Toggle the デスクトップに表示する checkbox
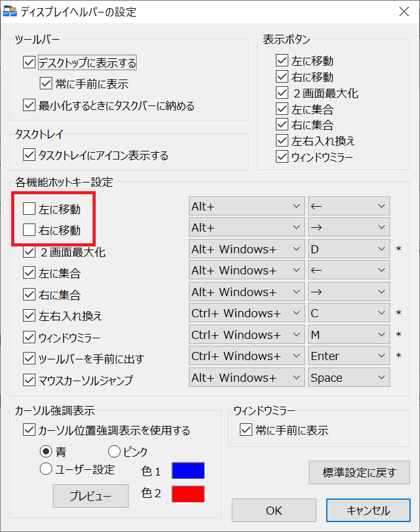This screenshot has height=532, width=420. (29, 63)
